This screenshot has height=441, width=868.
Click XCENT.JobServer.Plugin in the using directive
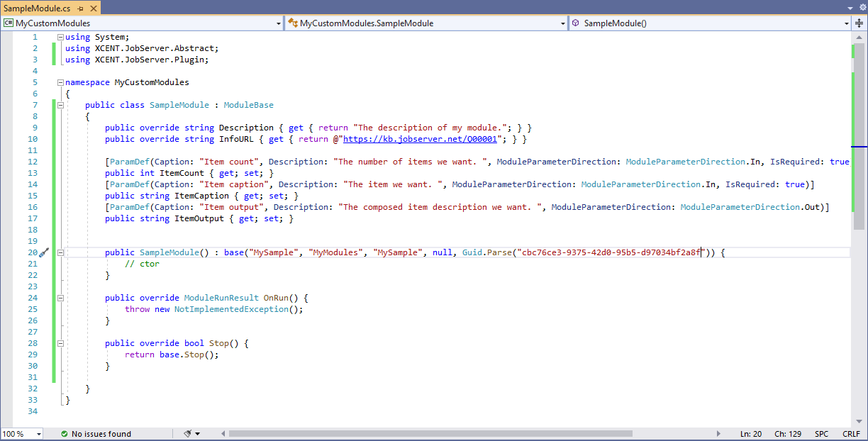tap(150, 60)
